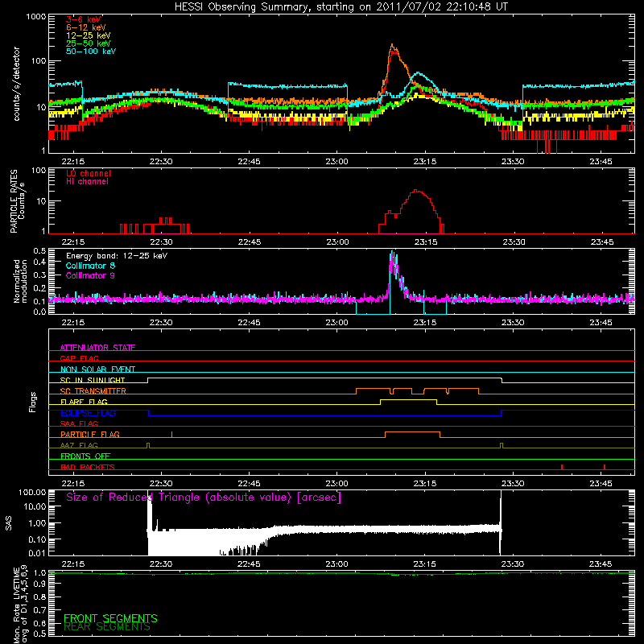This screenshot has height=644, width=644.
Task: Click the 'Energy band: 12-25 keV' label
Action: [x=117, y=256]
